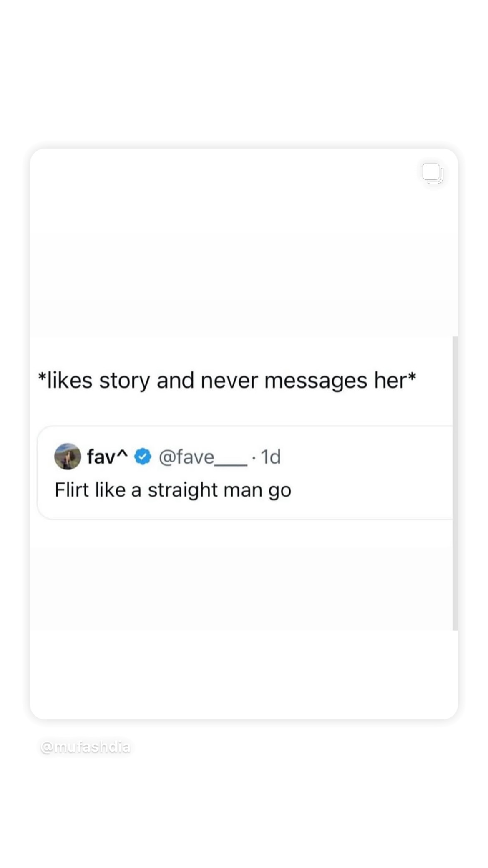Click the "likes story and never messages her" text
This screenshot has height=868, width=488.
click(x=227, y=381)
